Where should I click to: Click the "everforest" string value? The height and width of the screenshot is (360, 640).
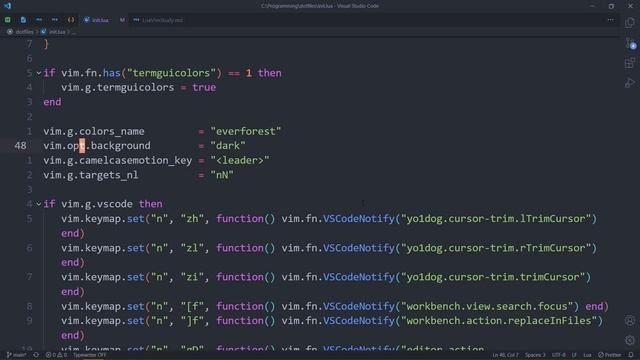tap(246, 131)
